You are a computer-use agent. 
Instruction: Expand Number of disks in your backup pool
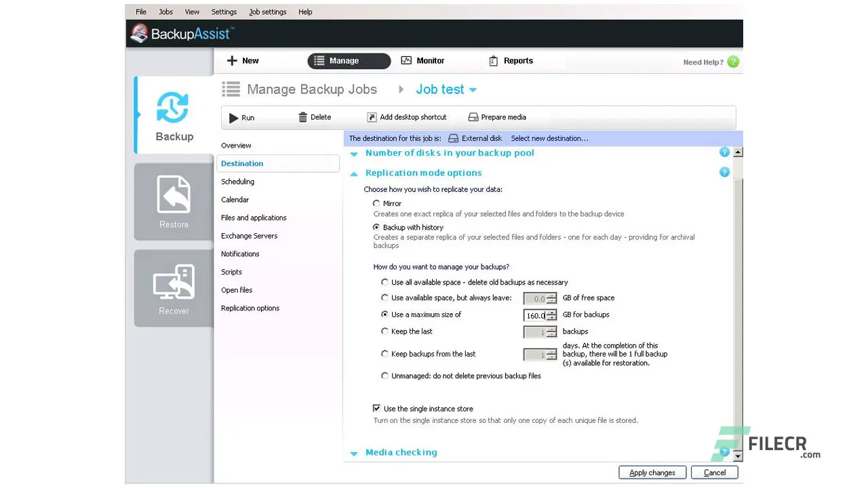tap(354, 154)
